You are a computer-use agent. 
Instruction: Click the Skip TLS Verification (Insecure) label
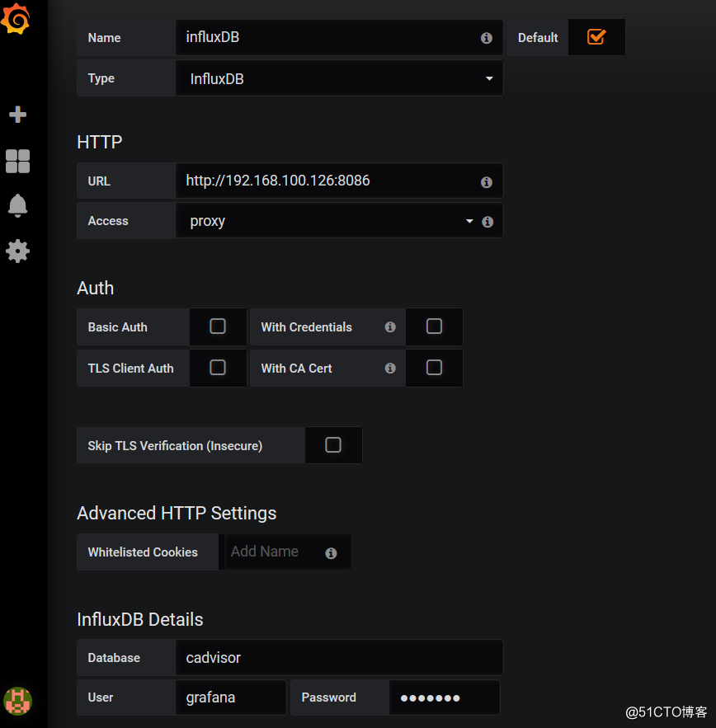tap(175, 446)
